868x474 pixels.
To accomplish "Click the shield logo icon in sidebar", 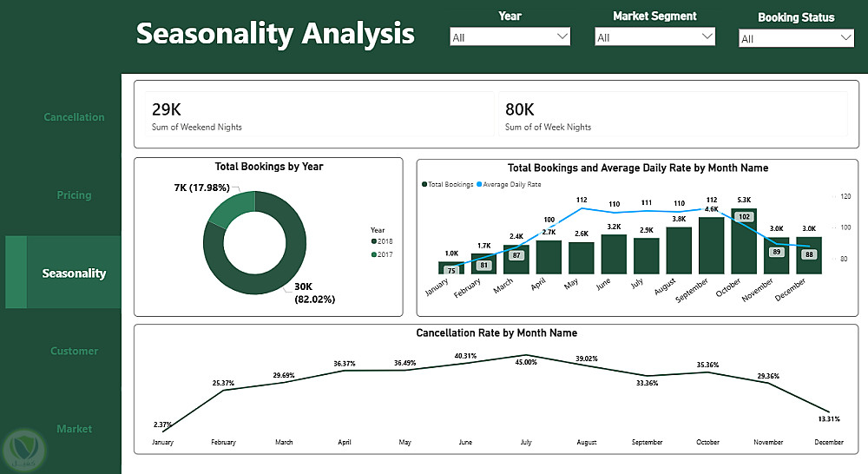I will tap(23, 451).
